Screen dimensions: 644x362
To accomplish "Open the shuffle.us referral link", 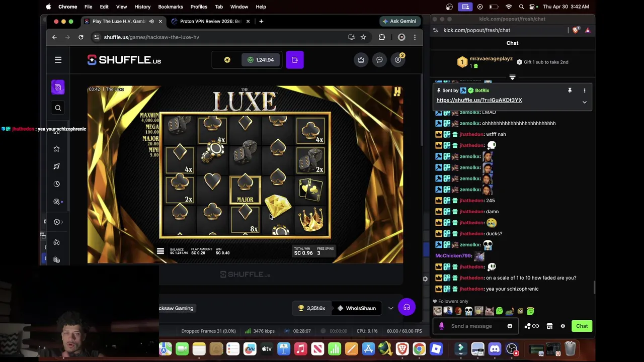I will click(x=479, y=100).
